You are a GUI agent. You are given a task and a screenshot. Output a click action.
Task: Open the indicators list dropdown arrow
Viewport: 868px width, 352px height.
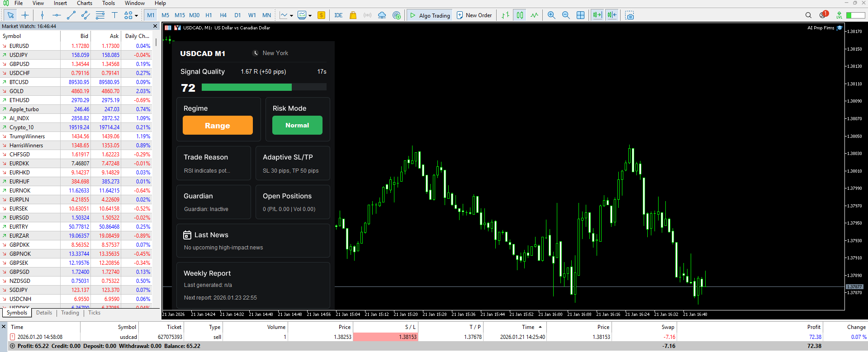[291, 16]
